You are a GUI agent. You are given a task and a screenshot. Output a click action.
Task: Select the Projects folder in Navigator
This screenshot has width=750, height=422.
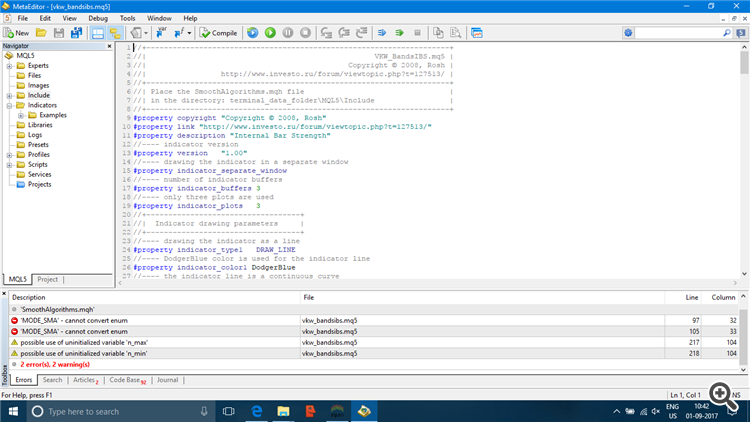[39, 185]
